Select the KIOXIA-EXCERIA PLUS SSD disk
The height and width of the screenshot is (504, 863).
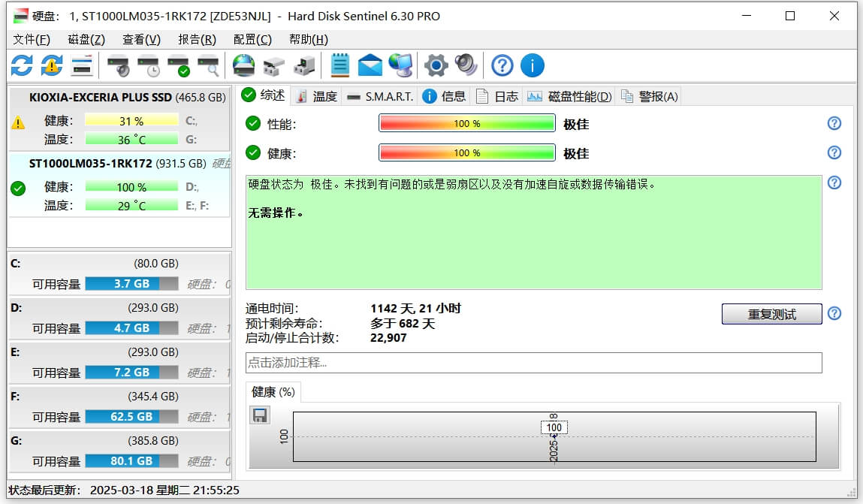[x=119, y=119]
